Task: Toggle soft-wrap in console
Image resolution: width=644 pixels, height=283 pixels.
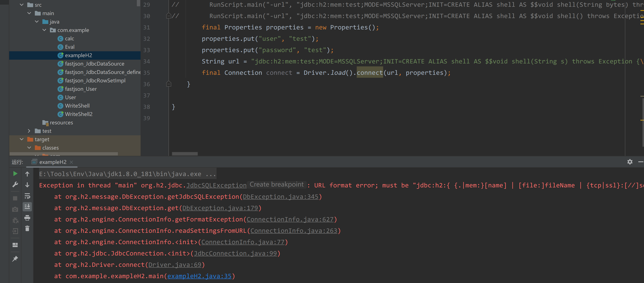Action: (27, 196)
